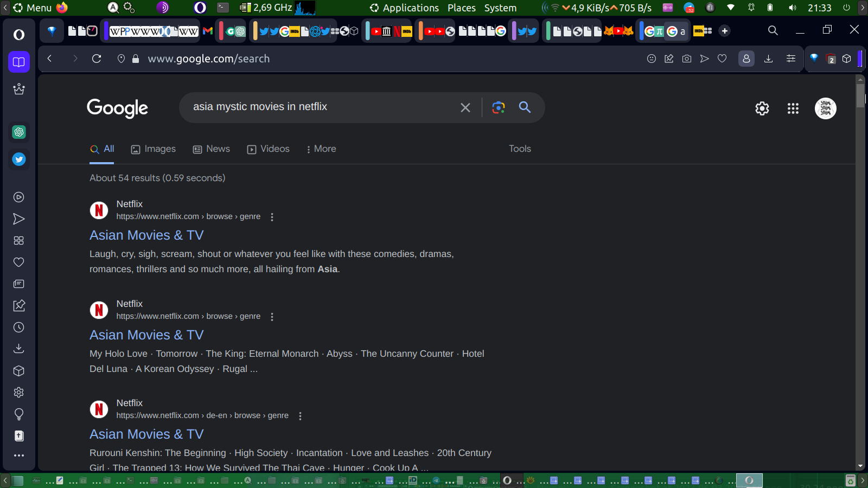Open the Google apps grid

tap(793, 108)
